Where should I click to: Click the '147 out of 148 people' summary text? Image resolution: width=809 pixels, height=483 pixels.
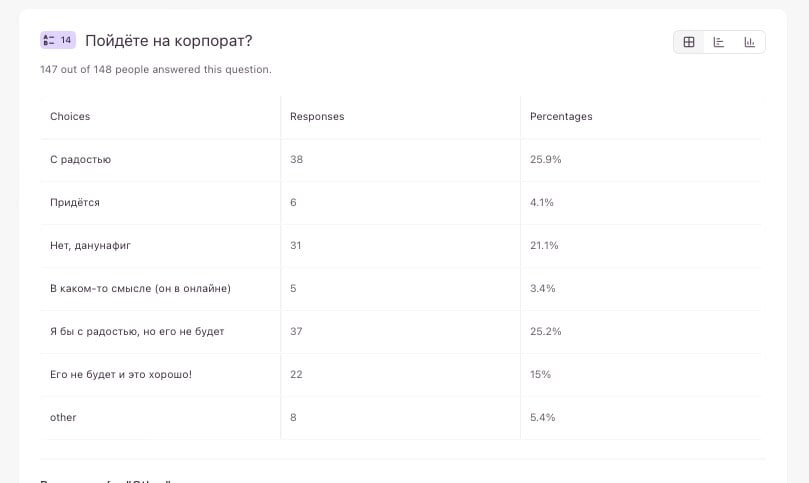pyautogui.click(x=155, y=70)
